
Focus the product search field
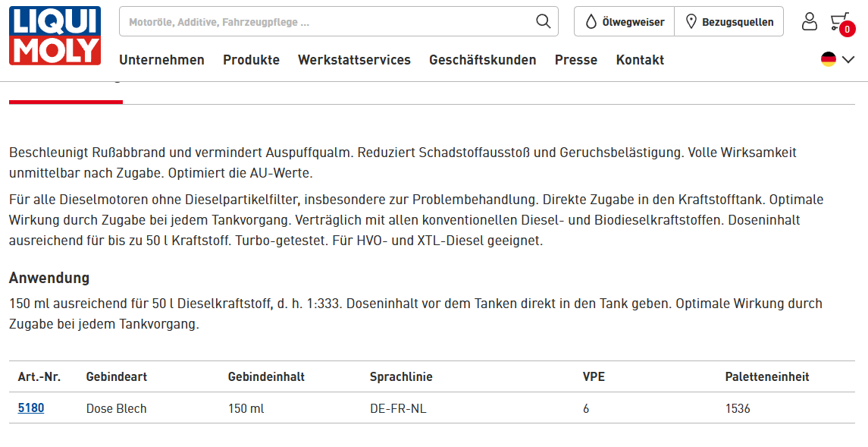(x=326, y=22)
